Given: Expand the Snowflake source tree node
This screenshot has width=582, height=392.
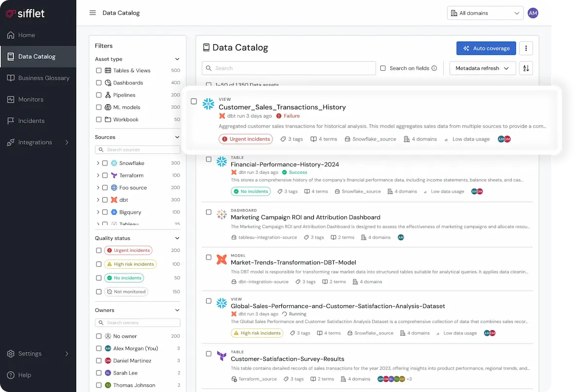Looking at the screenshot, I should 98,163.
